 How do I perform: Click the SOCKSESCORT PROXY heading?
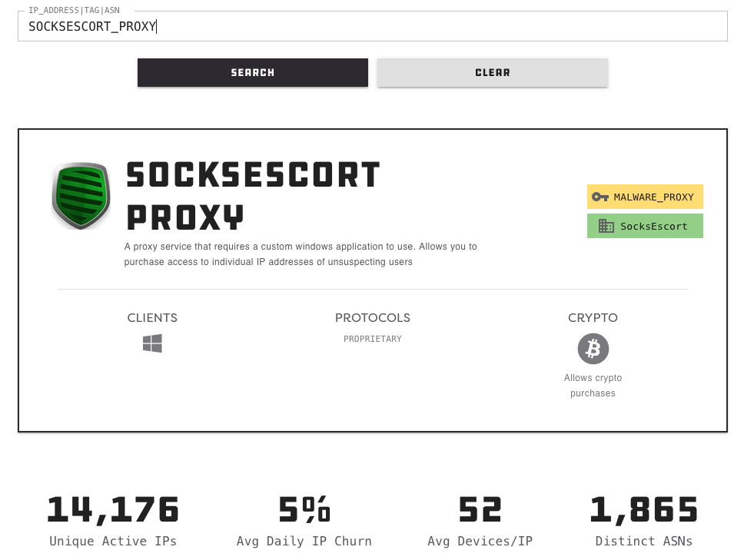pyautogui.click(x=253, y=196)
